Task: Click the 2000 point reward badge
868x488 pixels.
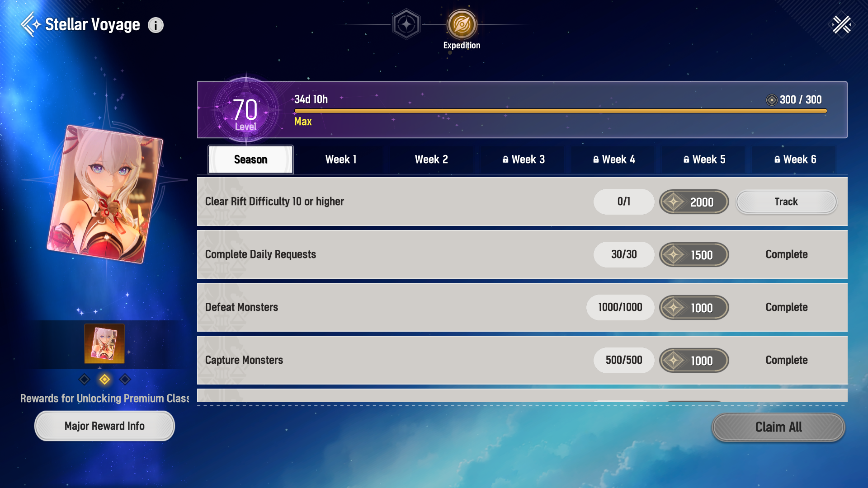Action: (693, 202)
